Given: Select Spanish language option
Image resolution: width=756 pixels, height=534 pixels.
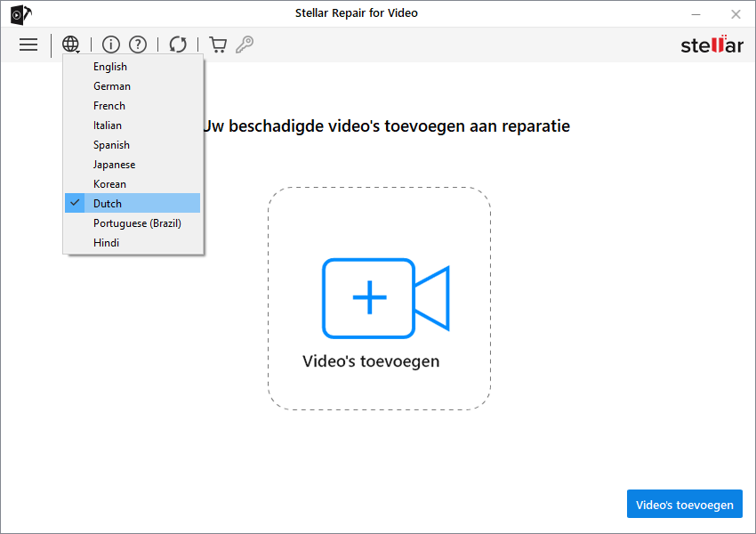Looking at the screenshot, I should tap(133, 145).
